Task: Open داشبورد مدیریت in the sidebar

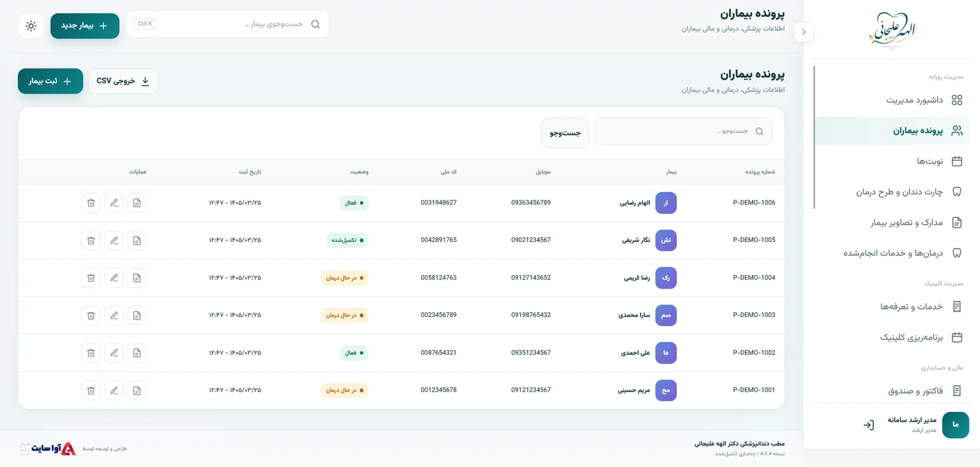Action: pyautogui.click(x=892, y=100)
